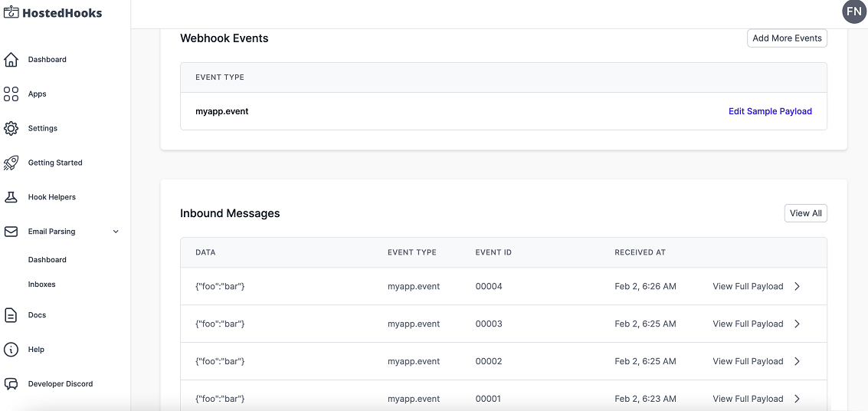Open Email Parsing sub-item Dashboard
This screenshot has height=411, width=868.
click(47, 259)
